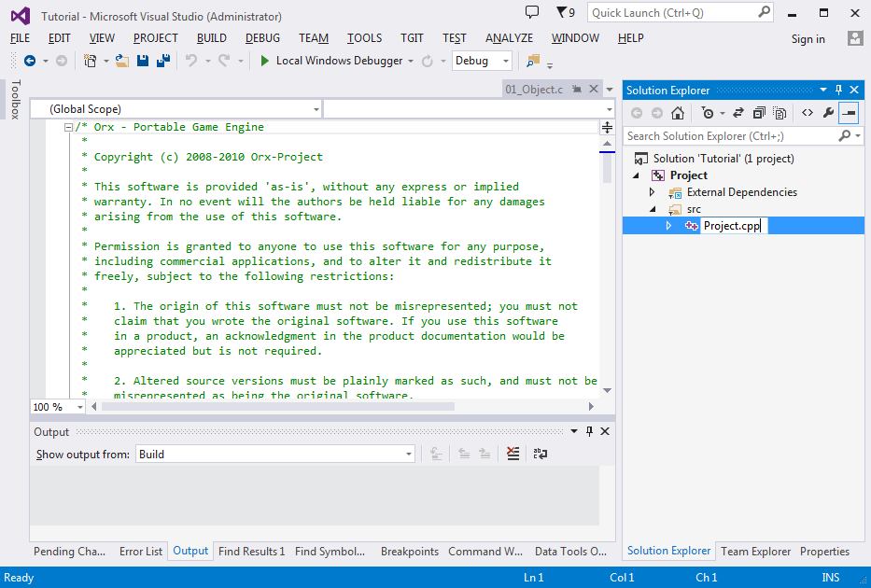Open the TGIT menu
The height and width of the screenshot is (588, 871).
413,38
